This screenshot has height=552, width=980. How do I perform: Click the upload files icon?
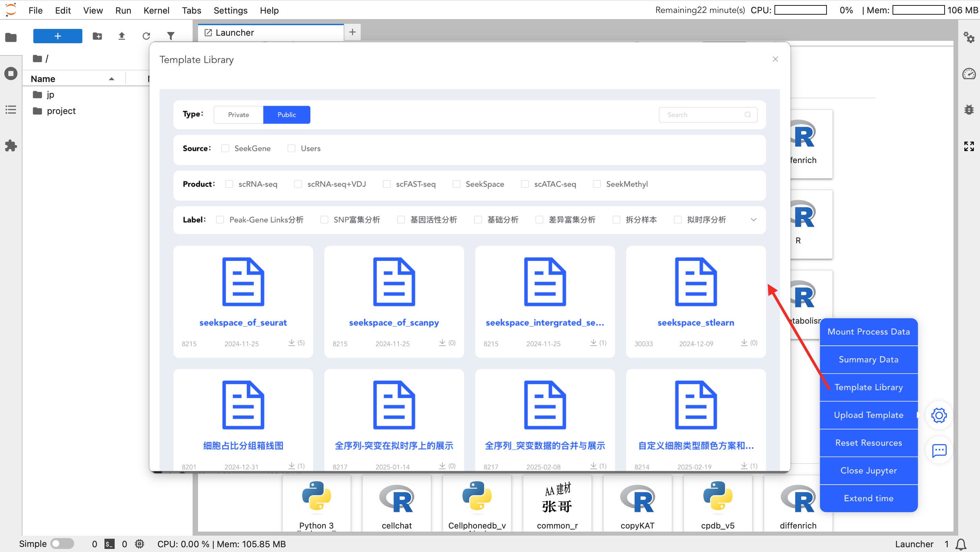[122, 36]
